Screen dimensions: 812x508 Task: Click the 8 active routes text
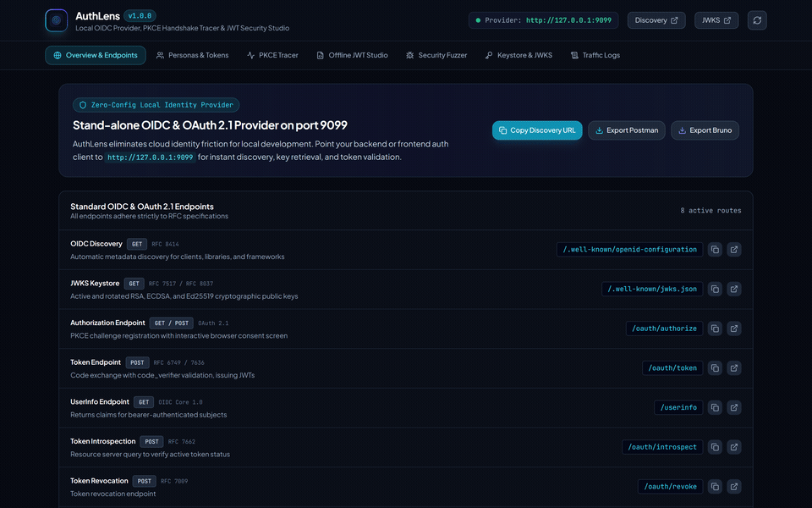(x=710, y=211)
